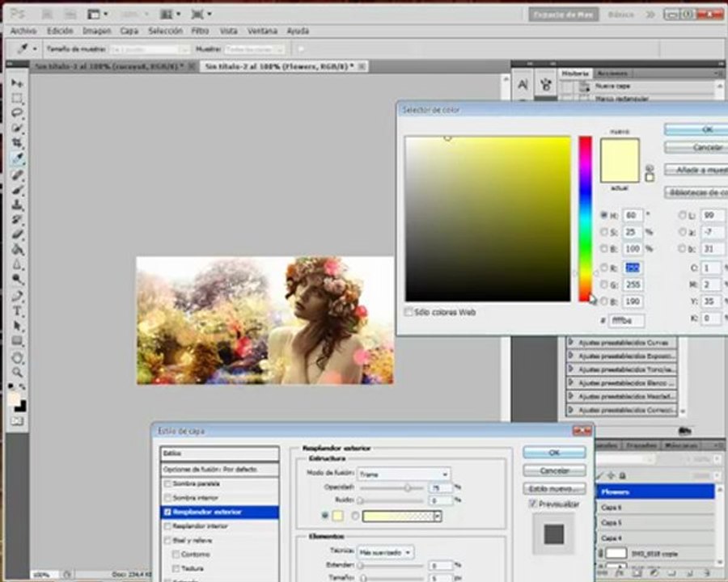Select the Eyedropper tool
Image resolution: width=728 pixels, height=582 pixels.
click(17, 158)
